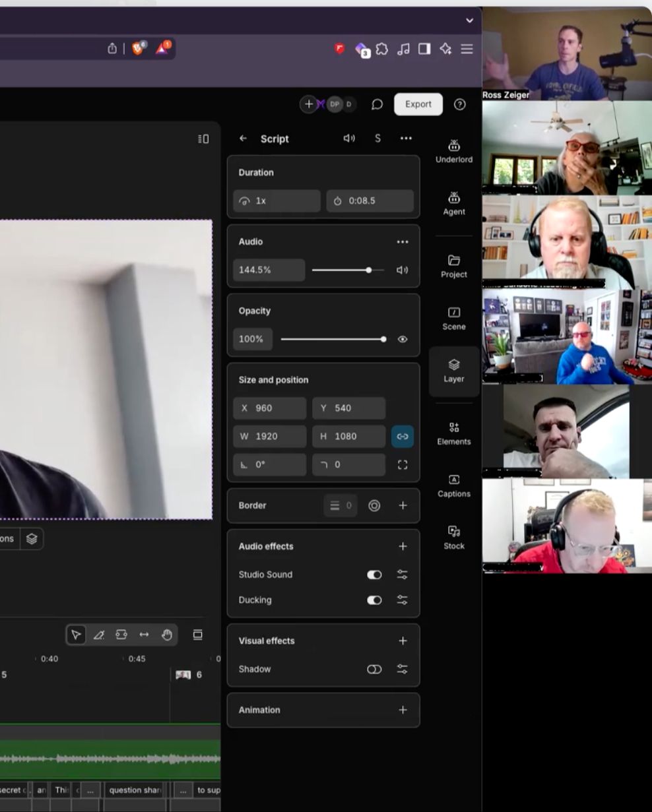Open the Audio section more options
This screenshot has width=652, height=812.
coord(403,242)
